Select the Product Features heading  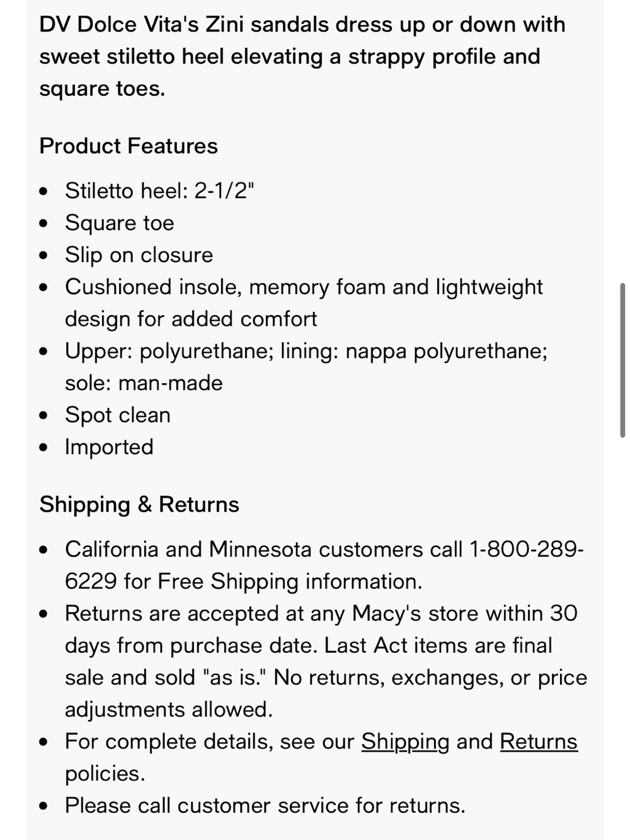click(129, 146)
